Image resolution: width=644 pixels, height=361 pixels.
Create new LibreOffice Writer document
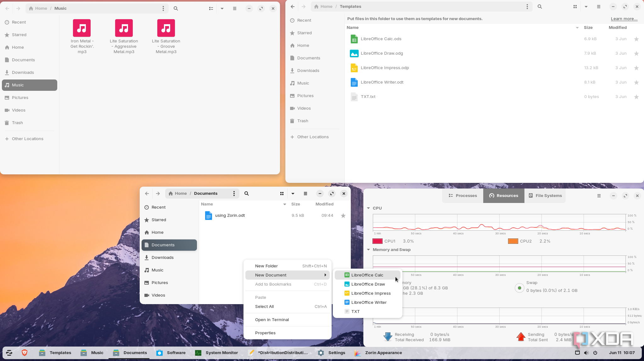[367, 303]
